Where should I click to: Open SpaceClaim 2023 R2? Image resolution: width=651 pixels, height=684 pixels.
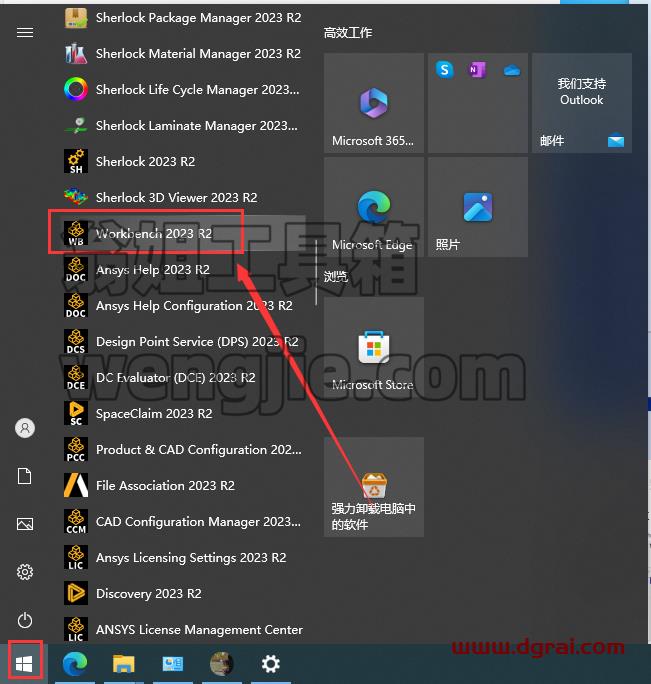coord(182,414)
